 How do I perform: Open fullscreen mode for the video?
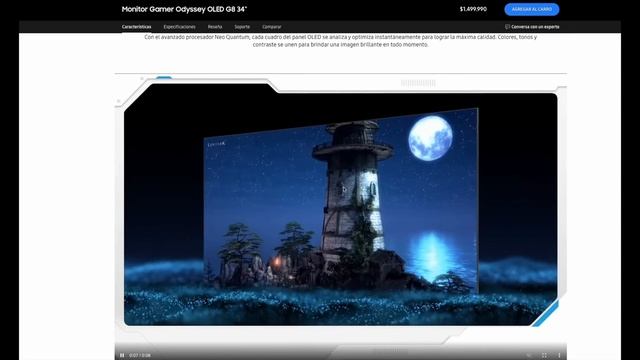tap(544, 356)
